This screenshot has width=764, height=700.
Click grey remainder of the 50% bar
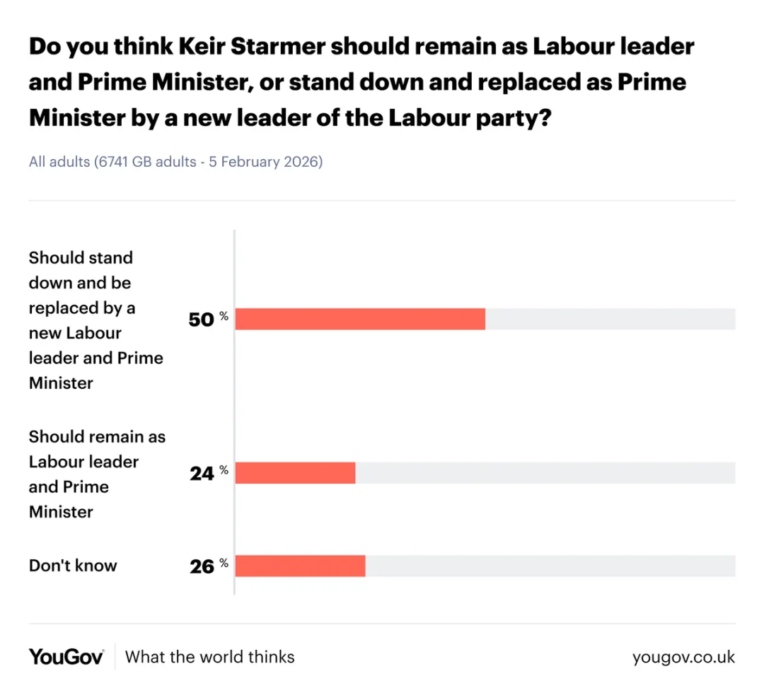[610, 320]
